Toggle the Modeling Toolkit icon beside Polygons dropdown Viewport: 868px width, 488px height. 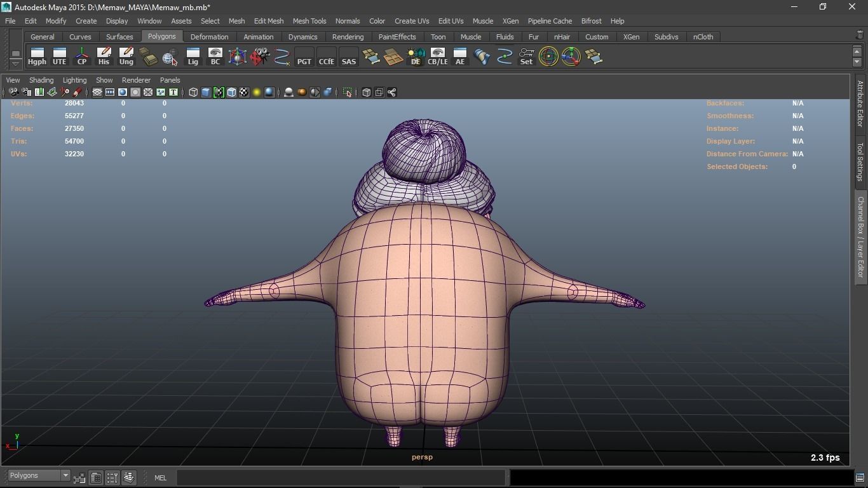pos(79,477)
